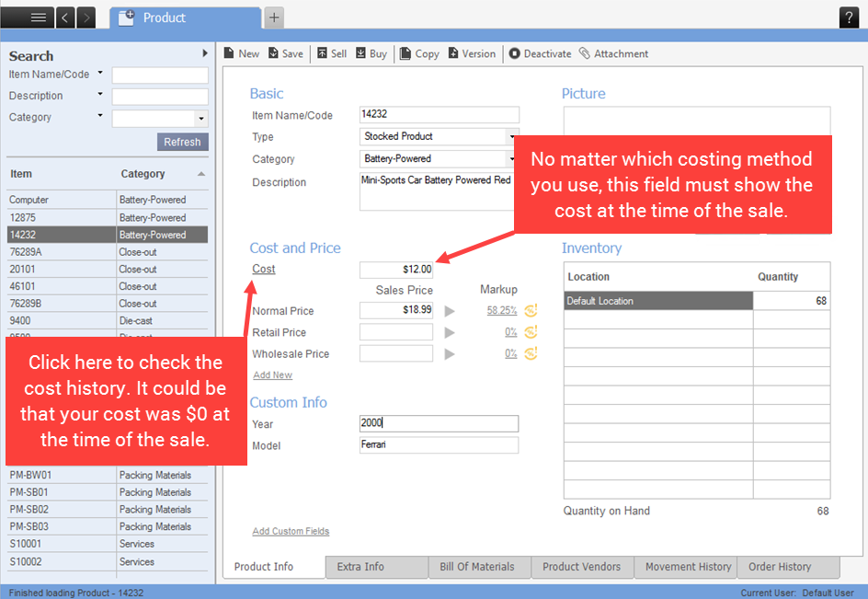Expand the Item Name/Code filter arrow
Image resolution: width=868 pixels, height=599 pixels.
(100, 74)
